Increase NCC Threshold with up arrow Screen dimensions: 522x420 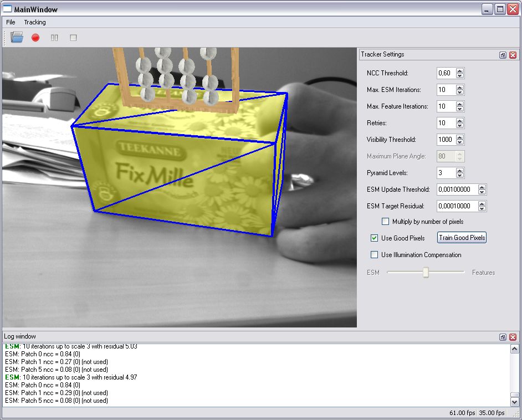pyautogui.click(x=460, y=70)
